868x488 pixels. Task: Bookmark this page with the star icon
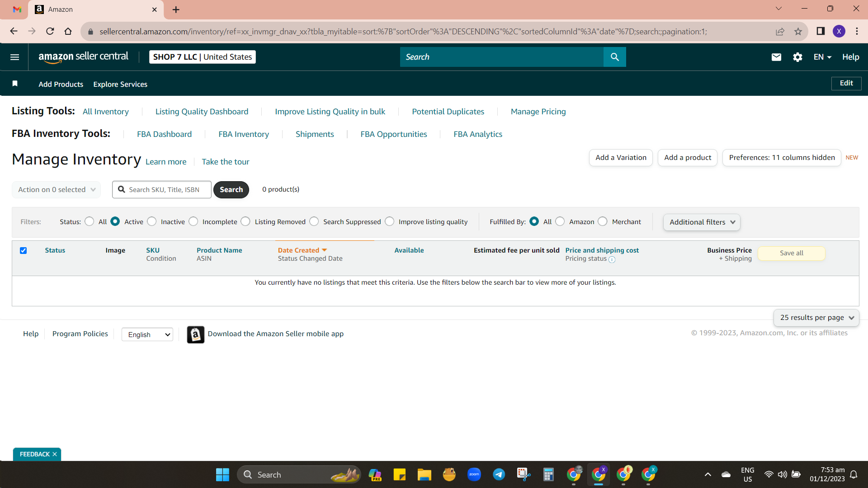(798, 31)
